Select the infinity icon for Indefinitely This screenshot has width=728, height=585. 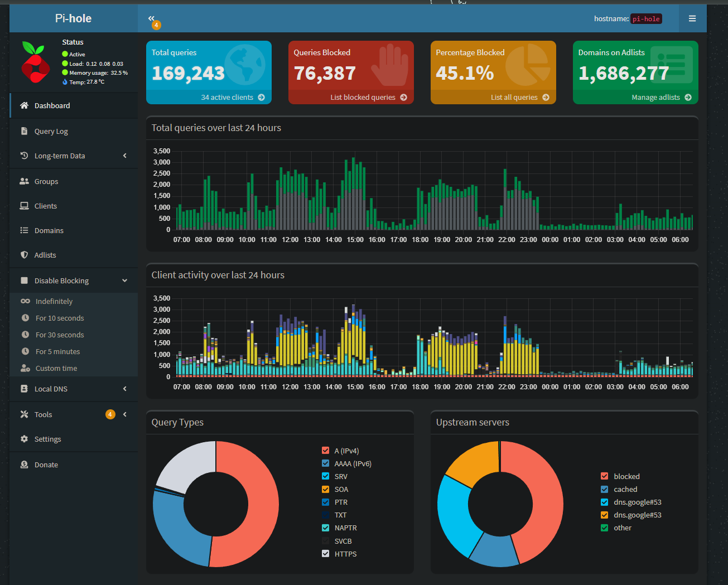[25, 301]
